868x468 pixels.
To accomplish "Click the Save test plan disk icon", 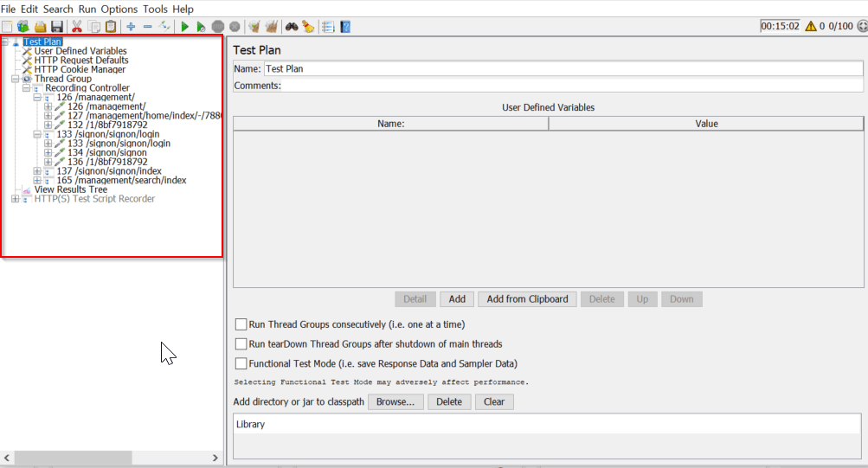I will pos(57,27).
